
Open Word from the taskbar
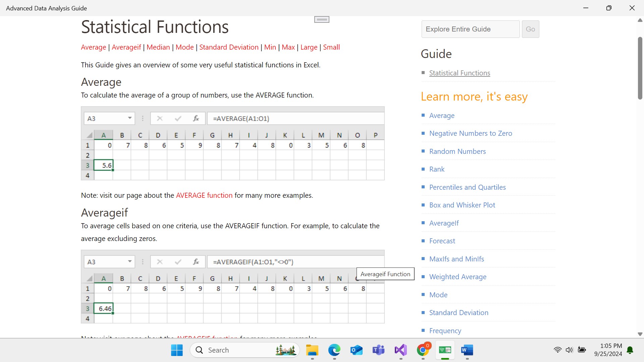(x=467, y=350)
